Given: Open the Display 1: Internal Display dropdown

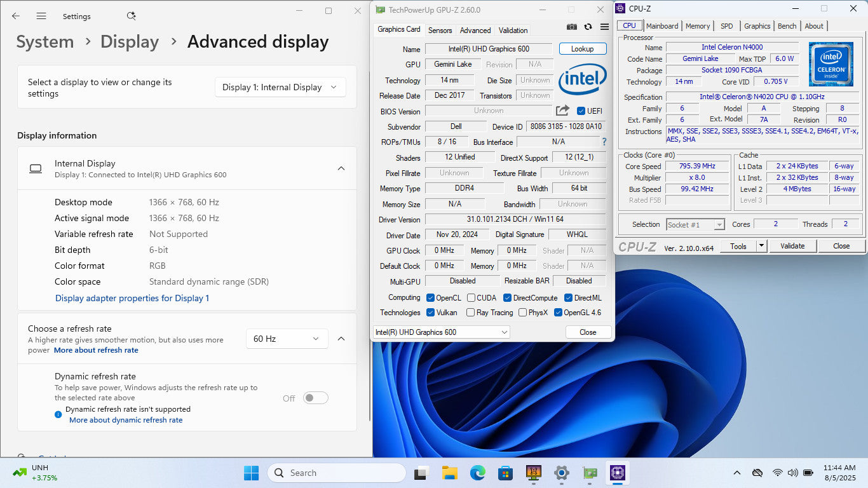Looking at the screenshot, I should (x=280, y=87).
